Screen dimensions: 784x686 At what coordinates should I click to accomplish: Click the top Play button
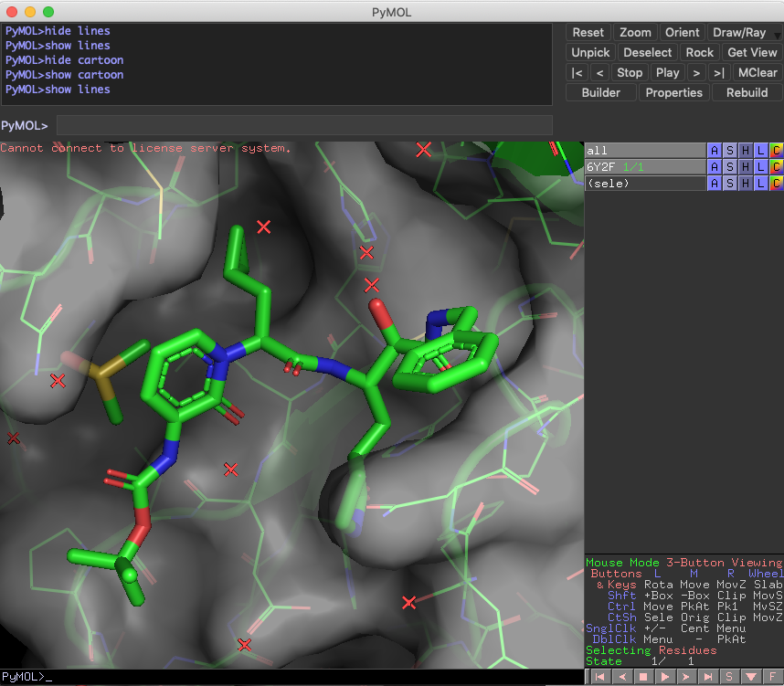[668, 72]
